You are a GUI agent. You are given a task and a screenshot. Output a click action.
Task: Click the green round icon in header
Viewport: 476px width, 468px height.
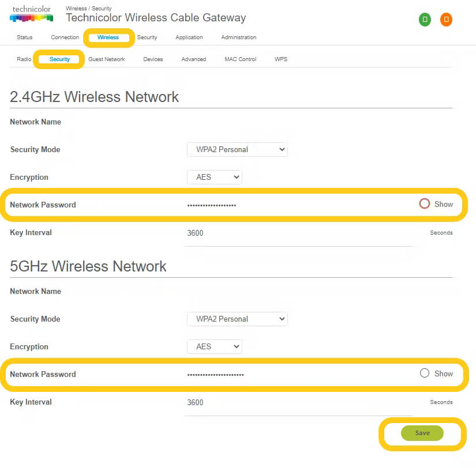click(425, 20)
